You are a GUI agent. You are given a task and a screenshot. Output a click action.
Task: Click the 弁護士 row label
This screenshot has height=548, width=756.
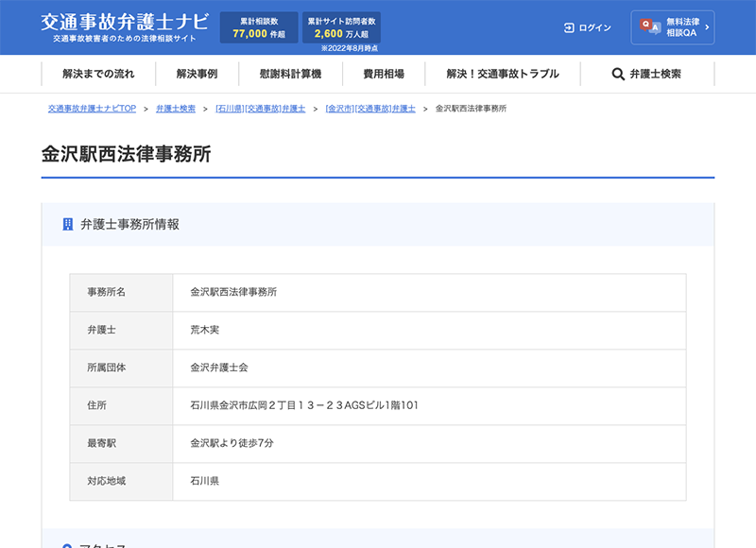coord(101,330)
